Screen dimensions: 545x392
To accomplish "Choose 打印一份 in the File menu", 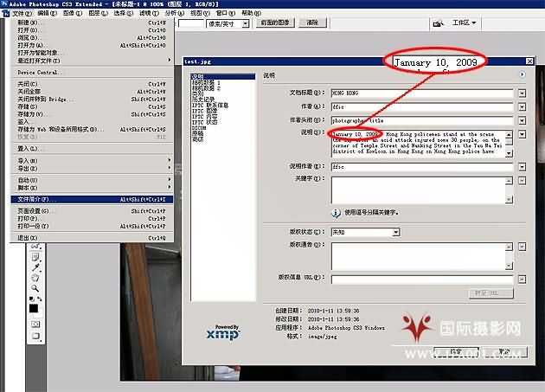I will (92, 226).
